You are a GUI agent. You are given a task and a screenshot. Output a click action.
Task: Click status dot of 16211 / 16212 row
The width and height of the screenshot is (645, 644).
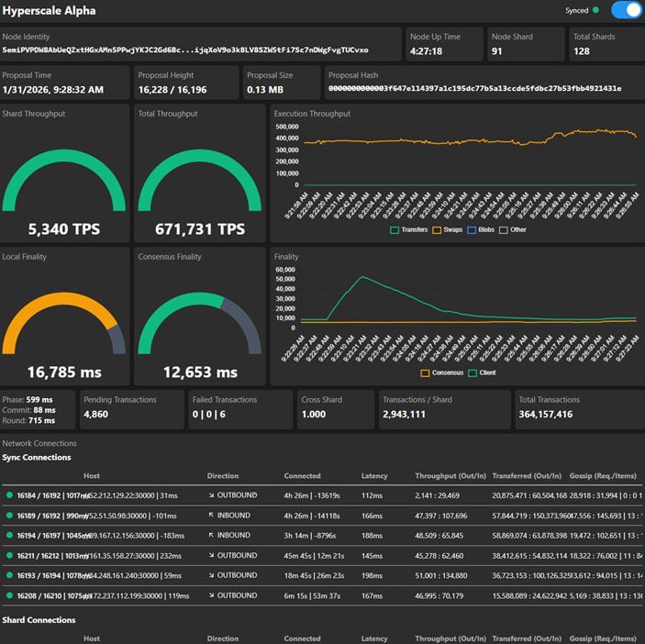[x=9, y=555]
